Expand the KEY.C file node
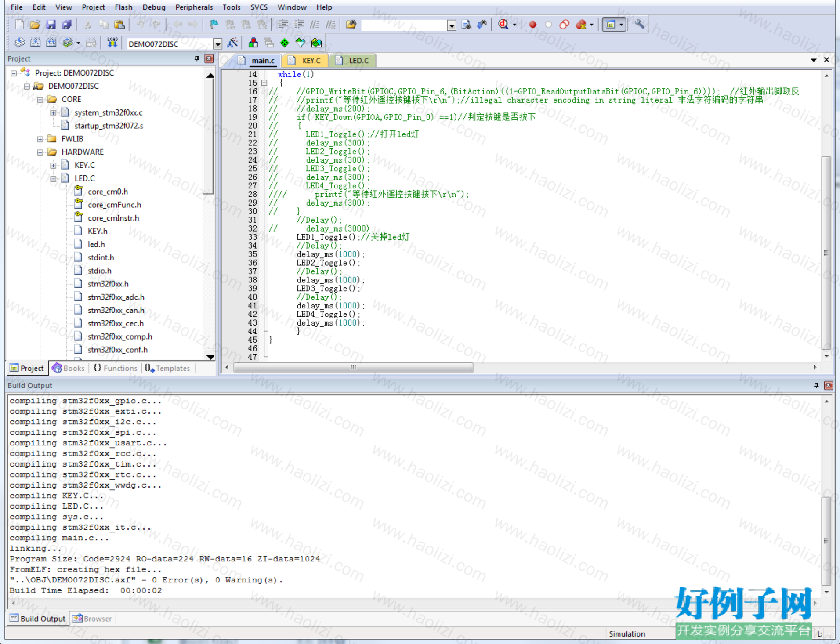Screen dimensions: 840x644 (x=53, y=165)
